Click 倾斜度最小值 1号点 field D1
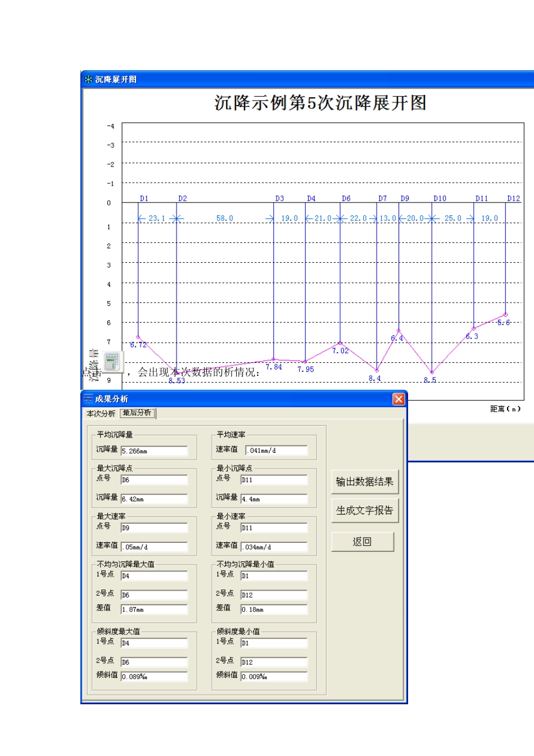Image resolution: width=534 pixels, height=756 pixels. pyautogui.click(x=274, y=643)
